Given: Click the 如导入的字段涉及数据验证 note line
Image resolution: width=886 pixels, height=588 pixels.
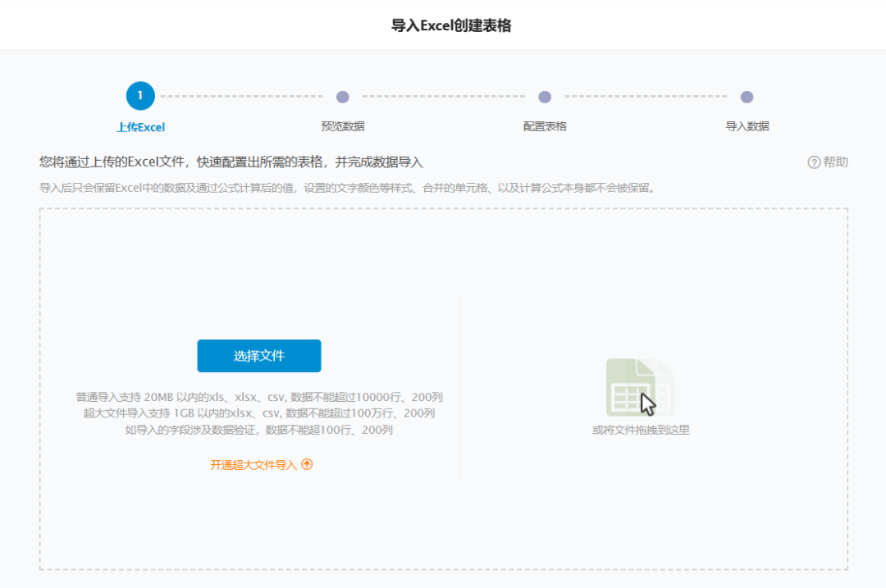Looking at the screenshot, I should point(259,430).
